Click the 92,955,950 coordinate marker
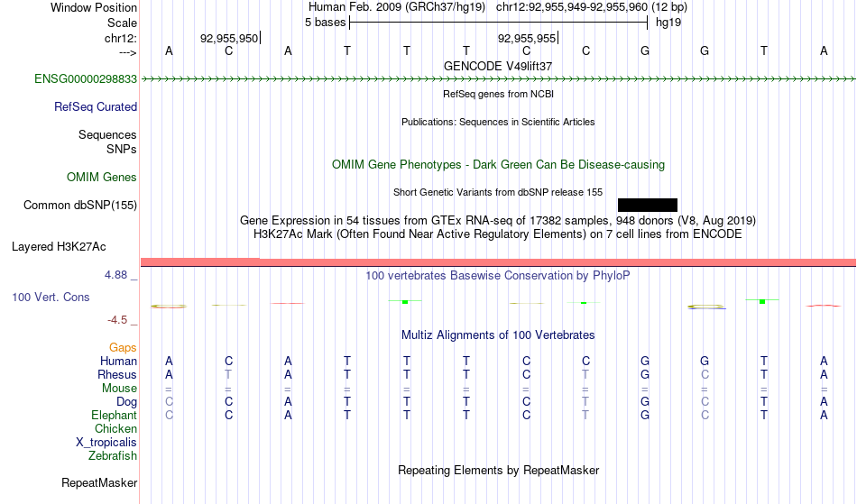Screen dimensions: 857x504 (x=229, y=38)
